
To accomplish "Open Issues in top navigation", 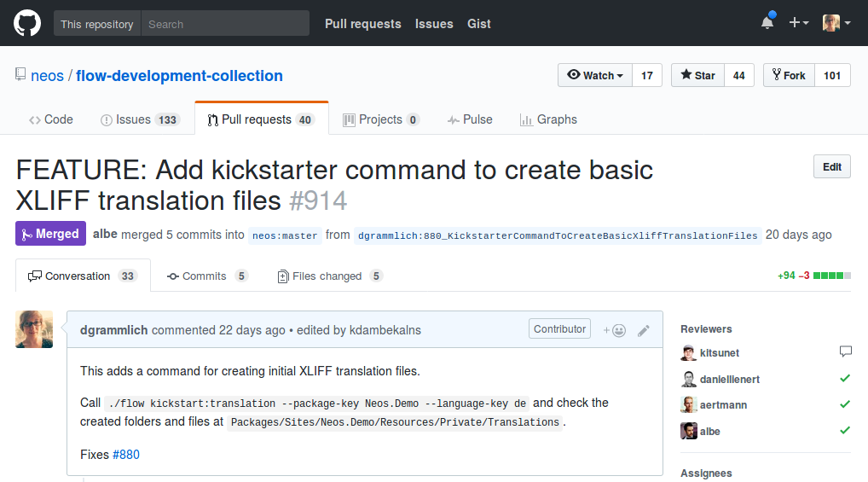I will 434,24.
